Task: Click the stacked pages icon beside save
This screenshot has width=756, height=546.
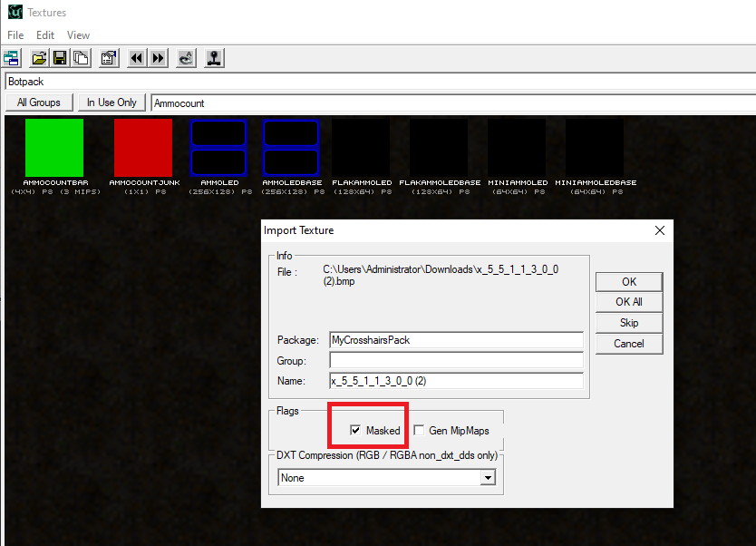Action: [81, 58]
